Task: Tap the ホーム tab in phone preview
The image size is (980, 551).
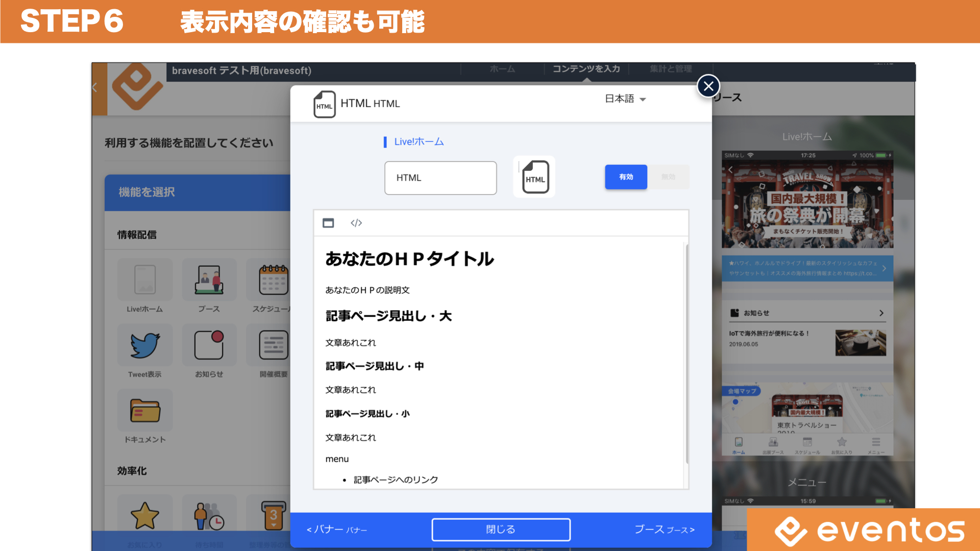Action: [x=739, y=445]
